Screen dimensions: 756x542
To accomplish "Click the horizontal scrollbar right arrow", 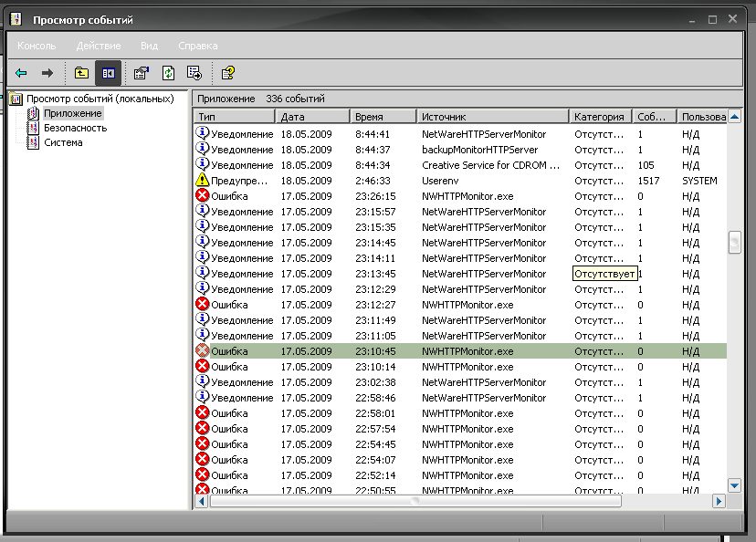I will click(719, 501).
